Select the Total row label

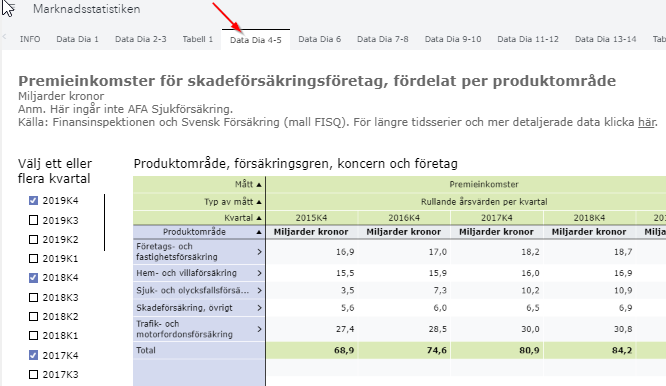point(146,350)
